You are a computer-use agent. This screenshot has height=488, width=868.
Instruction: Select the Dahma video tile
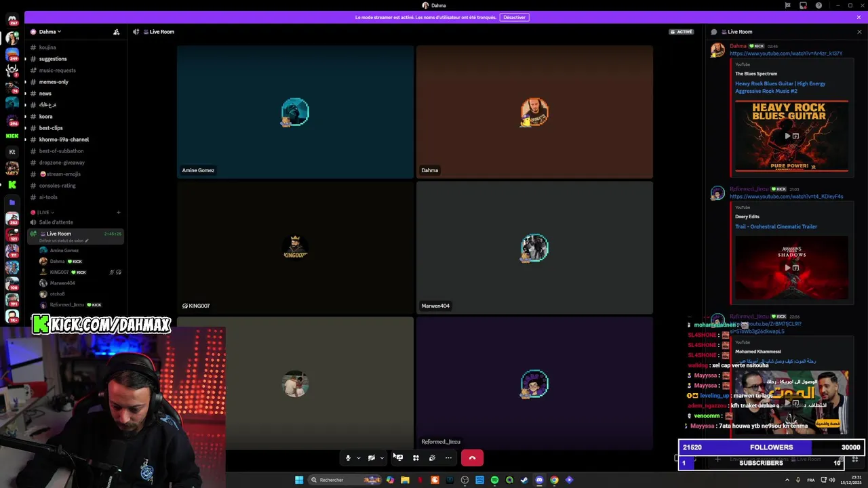coord(534,112)
